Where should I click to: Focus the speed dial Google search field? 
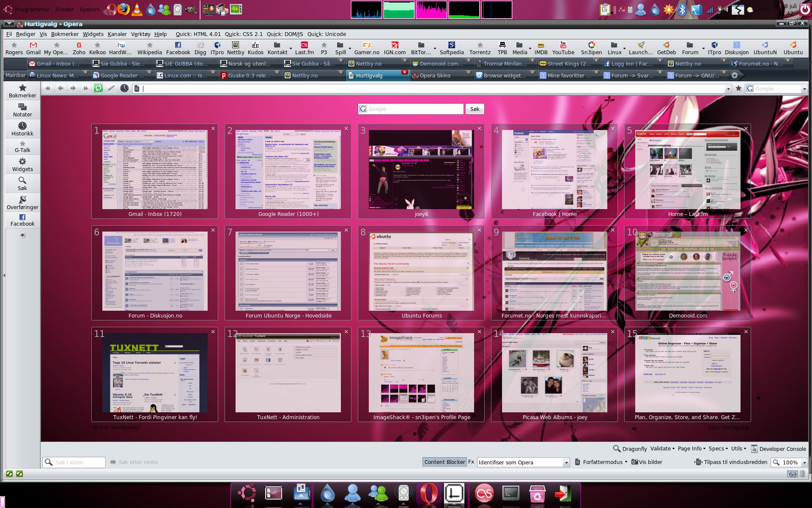[x=411, y=109]
